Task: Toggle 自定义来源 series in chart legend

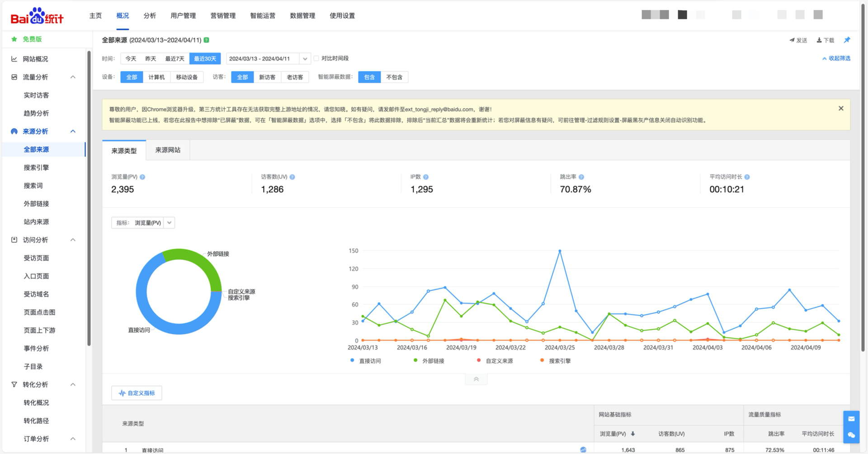Action: click(495, 361)
